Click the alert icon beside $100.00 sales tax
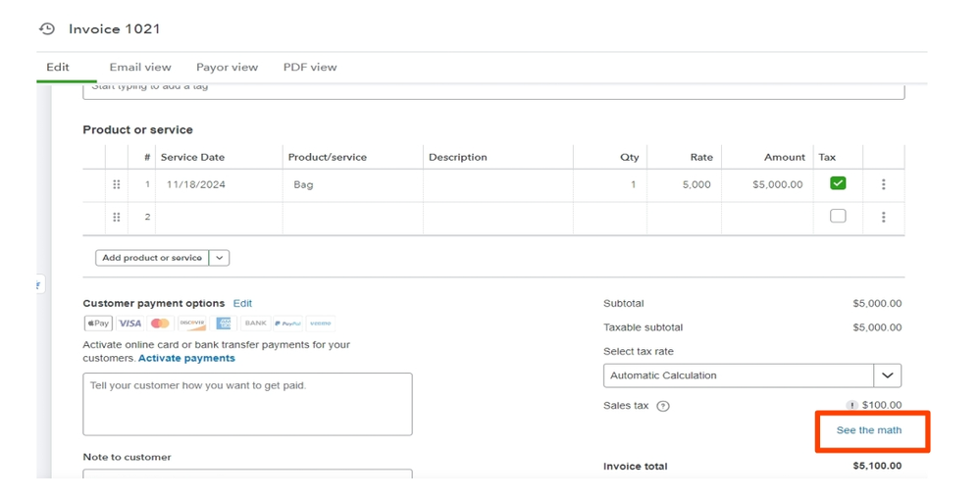980x500 pixels. point(852,405)
